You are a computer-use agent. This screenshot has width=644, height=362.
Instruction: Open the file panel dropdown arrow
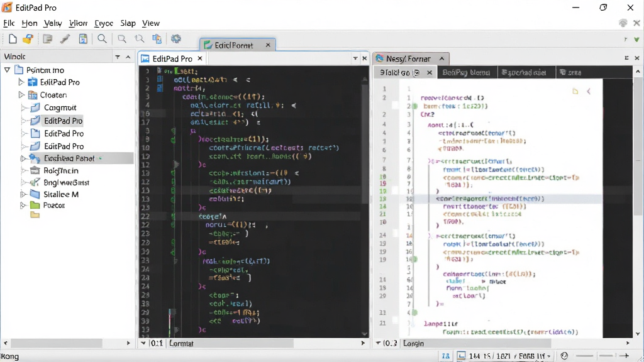click(x=118, y=57)
